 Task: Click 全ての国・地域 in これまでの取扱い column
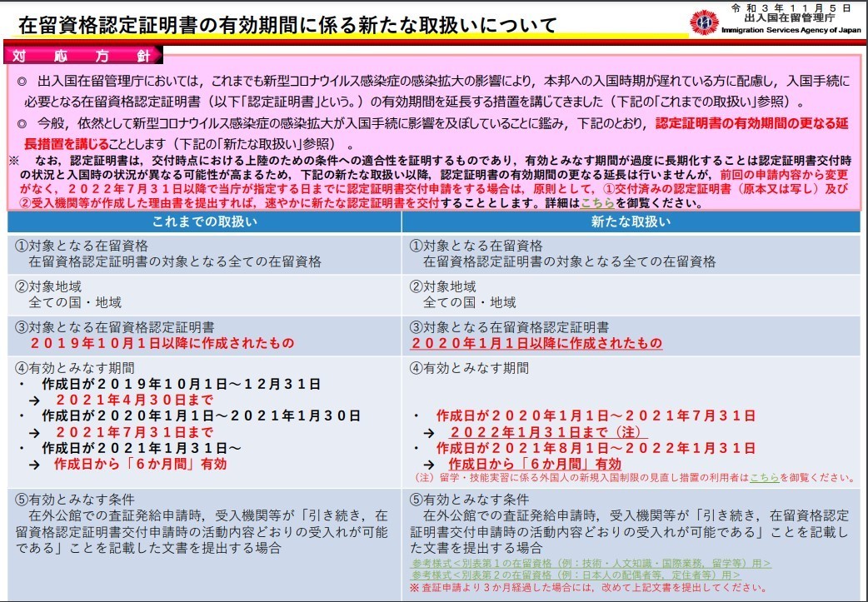pyautogui.click(x=75, y=302)
